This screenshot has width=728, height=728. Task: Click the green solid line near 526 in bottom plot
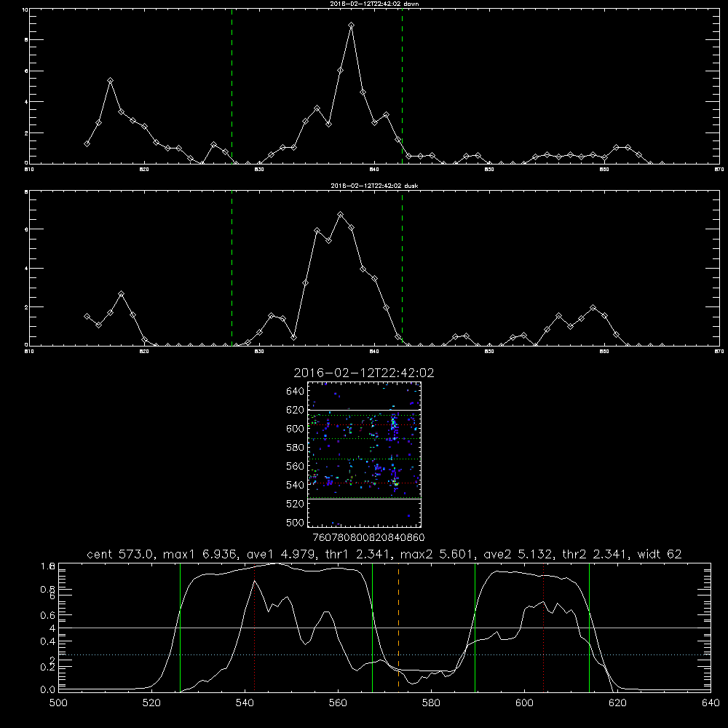click(180, 627)
